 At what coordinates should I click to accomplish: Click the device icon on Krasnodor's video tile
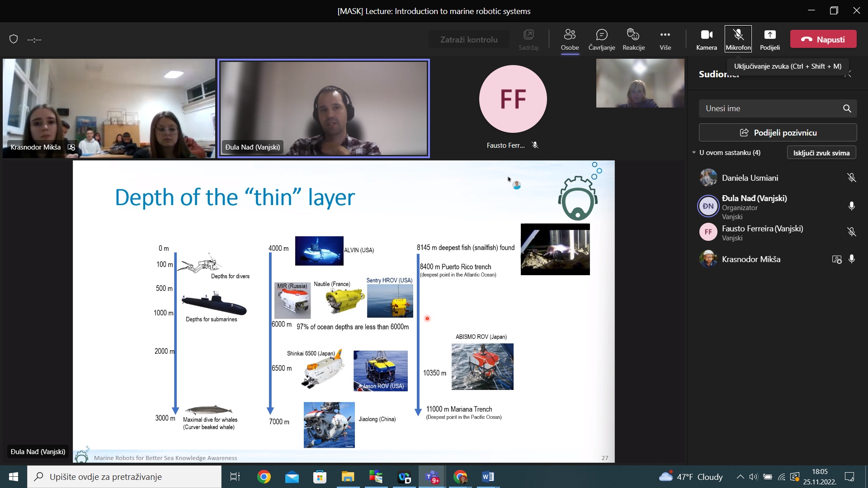pos(71,147)
